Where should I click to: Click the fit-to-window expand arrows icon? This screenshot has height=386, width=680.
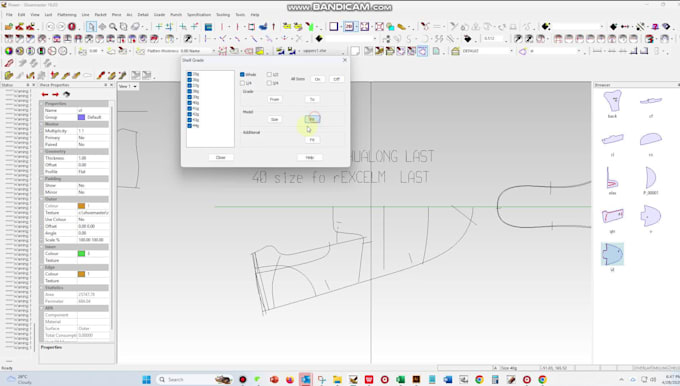click(365, 27)
